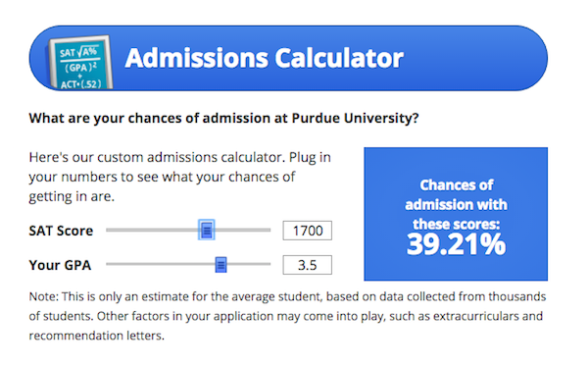
Task: Click the SAT slider track left of handle
Action: [152, 230]
